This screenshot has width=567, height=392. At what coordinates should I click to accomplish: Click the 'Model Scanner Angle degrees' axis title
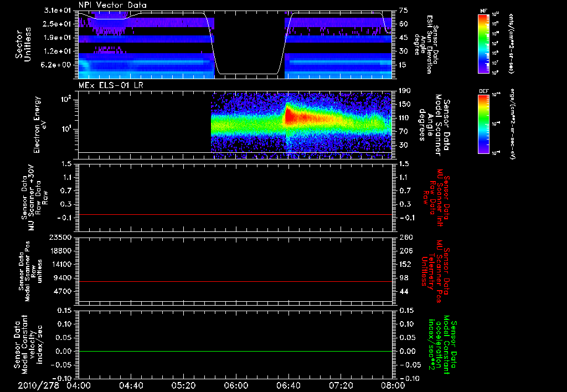click(434, 125)
